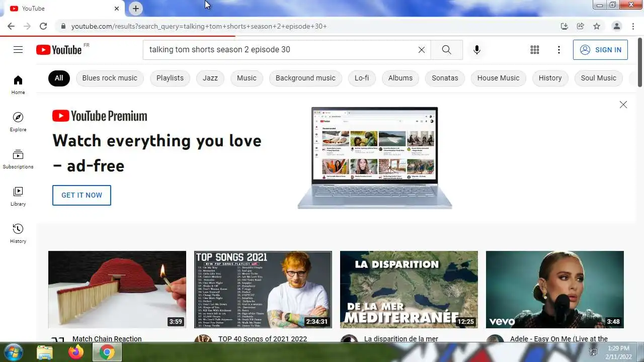This screenshot has width=644, height=362.
Task: Click the page vertical scrollbar thumb
Action: tap(640, 62)
